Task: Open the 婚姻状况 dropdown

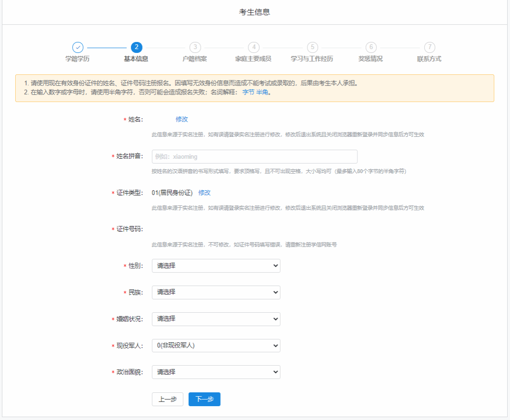Action: [216, 319]
